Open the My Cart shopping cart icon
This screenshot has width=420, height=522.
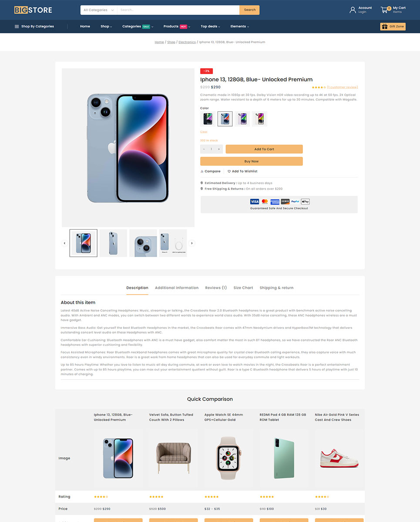(385, 10)
